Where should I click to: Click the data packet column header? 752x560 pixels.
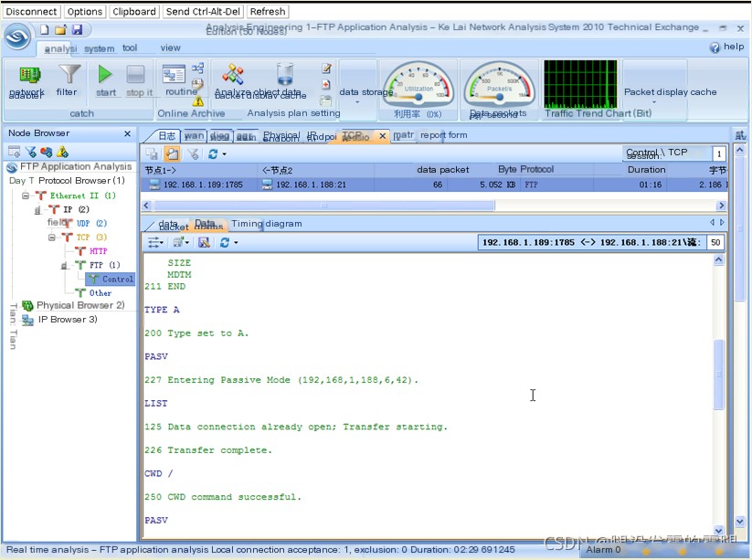[x=442, y=170]
